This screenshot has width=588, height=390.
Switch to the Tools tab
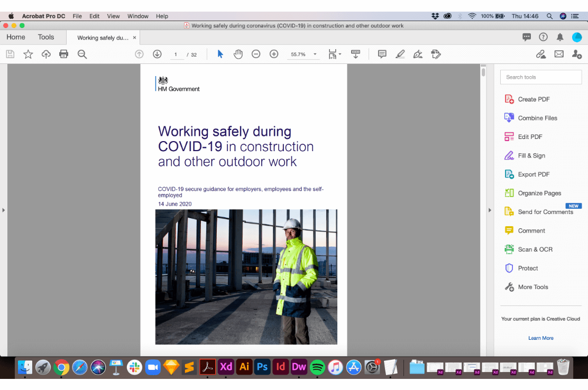click(x=46, y=37)
